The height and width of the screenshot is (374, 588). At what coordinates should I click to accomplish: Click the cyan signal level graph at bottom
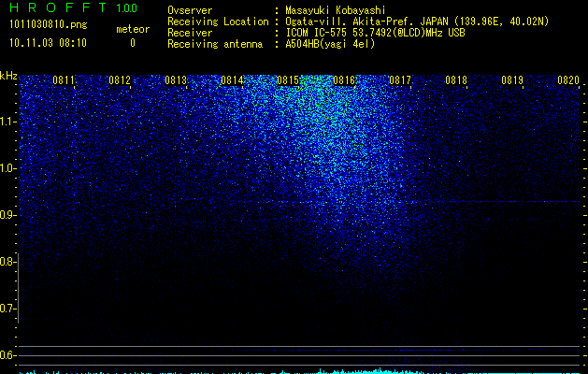[300, 371]
